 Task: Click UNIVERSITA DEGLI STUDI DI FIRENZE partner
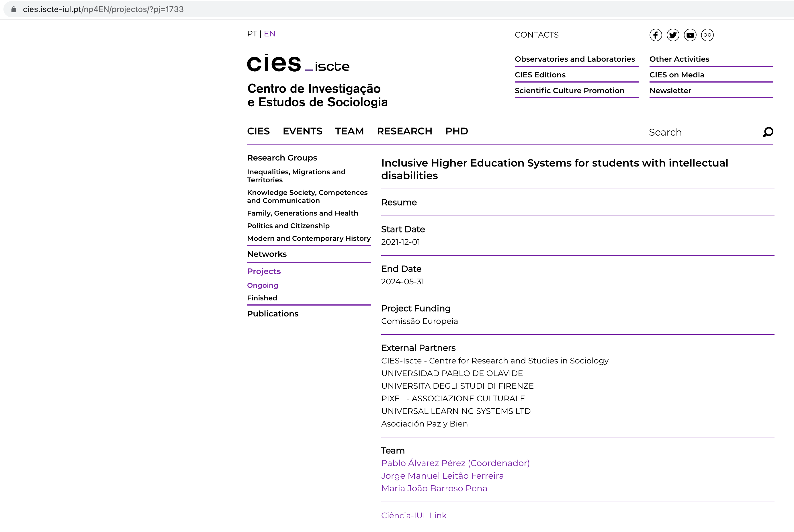[x=457, y=386]
